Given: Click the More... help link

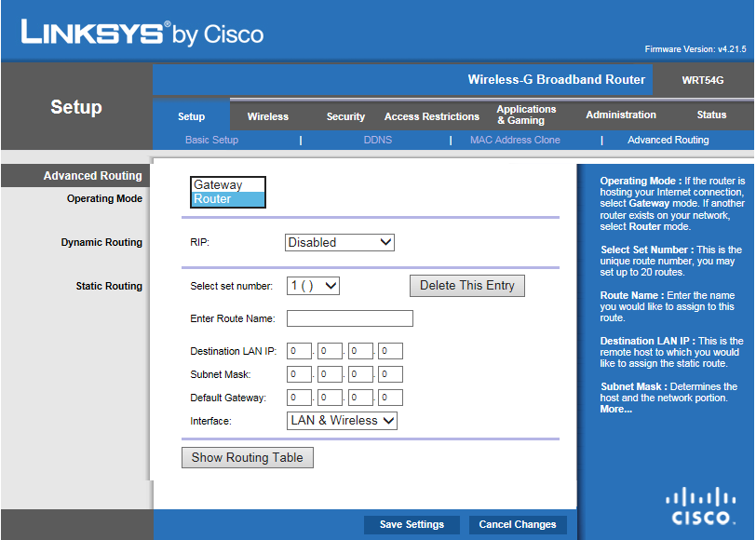Looking at the screenshot, I should [x=615, y=410].
